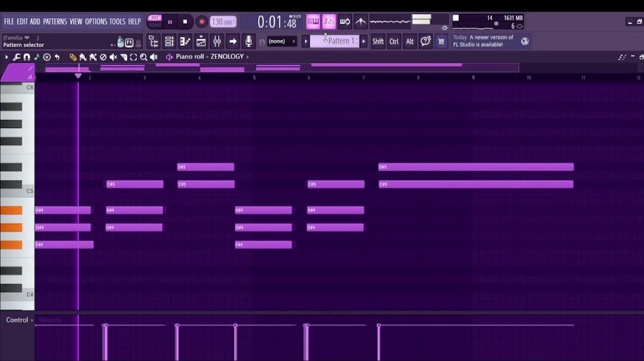
Task: Open the content shop cart icon
Action: point(441,42)
